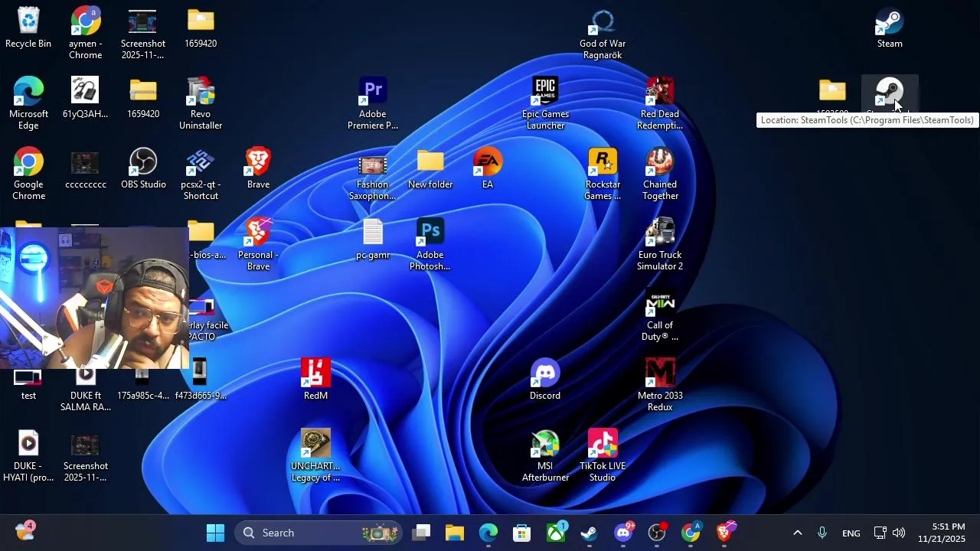Screen dimensions: 980x551
Task: Open File Explorer from taskbar
Action: (455, 533)
